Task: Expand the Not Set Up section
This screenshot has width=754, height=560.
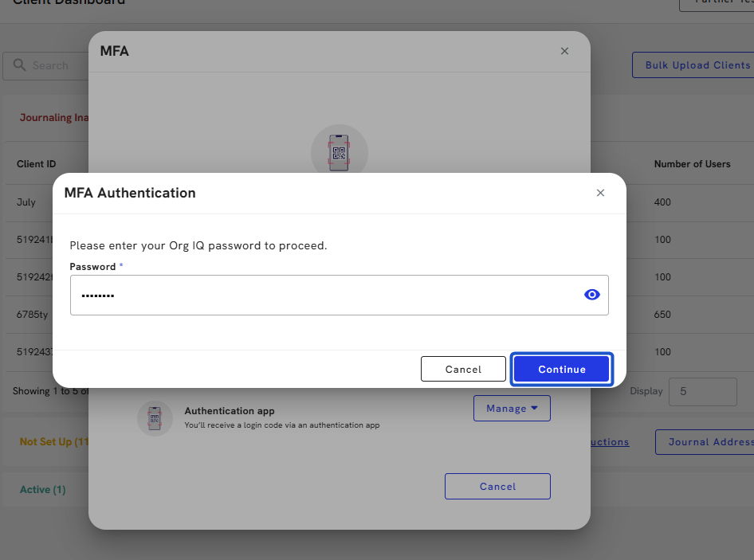Action: point(53,441)
